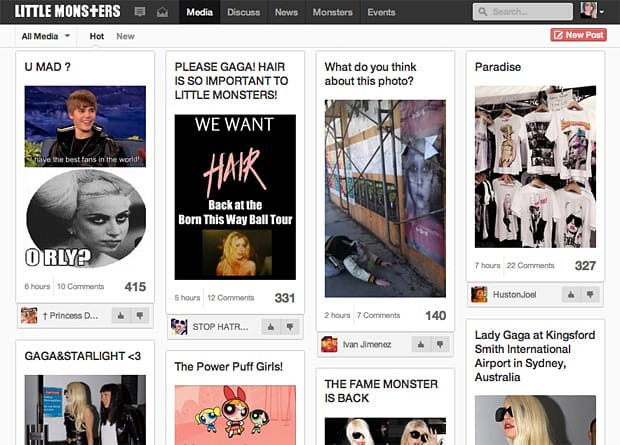The width and height of the screenshot is (620, 445).
Task: Open the Paradise post title
Action: pyautogui.click(x=498, y=67)
